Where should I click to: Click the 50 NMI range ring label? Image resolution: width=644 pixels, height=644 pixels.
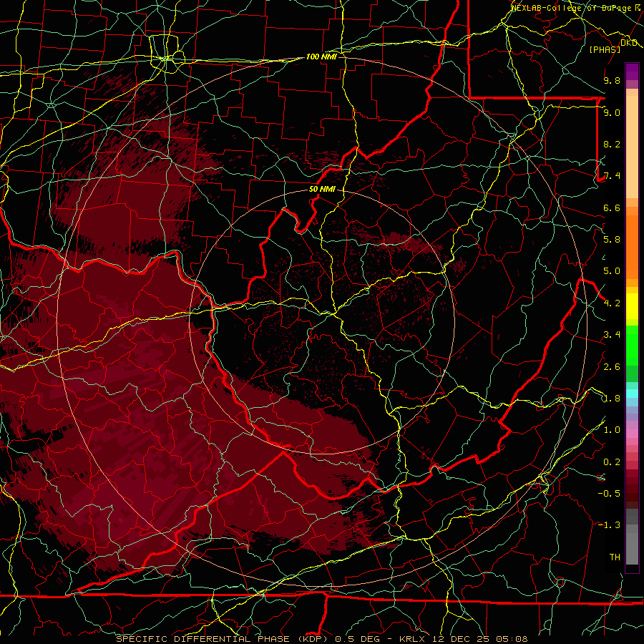click(x=322, y=189)
